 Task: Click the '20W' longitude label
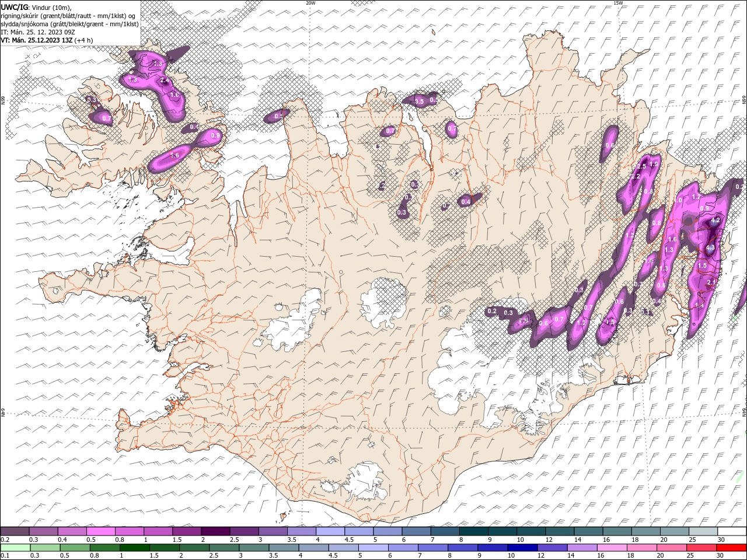pyautogui.click(x=310, y=3)
